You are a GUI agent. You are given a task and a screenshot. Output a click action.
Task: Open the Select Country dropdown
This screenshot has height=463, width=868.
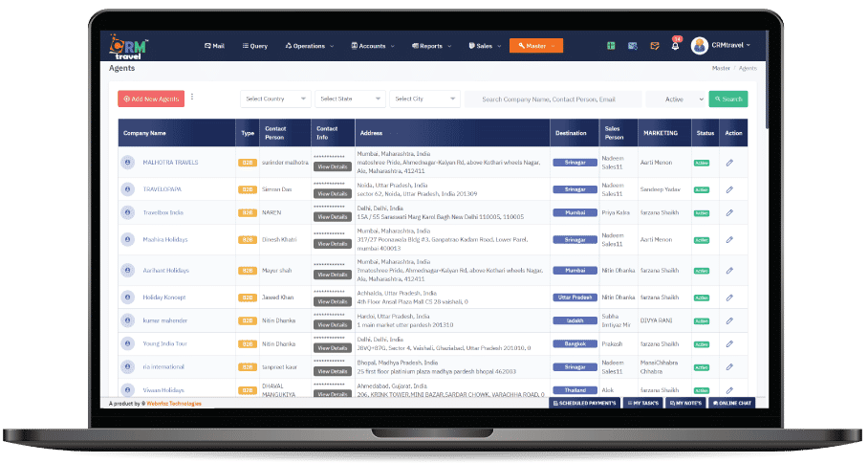[275, 99]
